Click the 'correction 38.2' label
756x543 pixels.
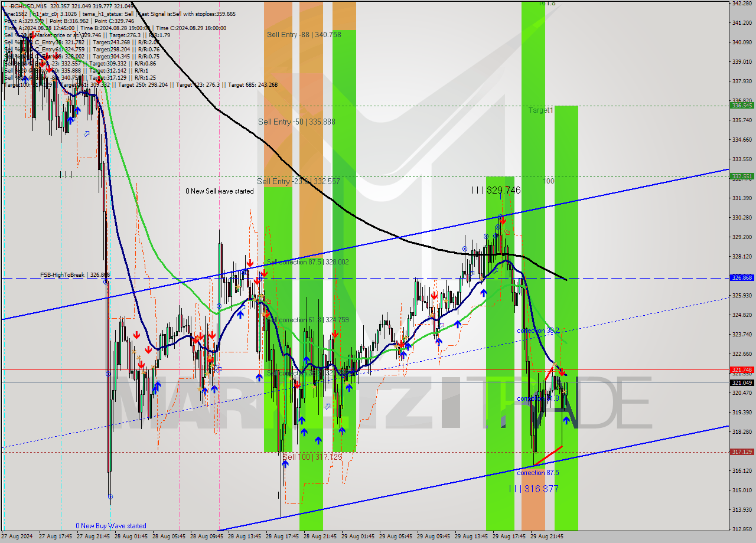click(538, 331)
